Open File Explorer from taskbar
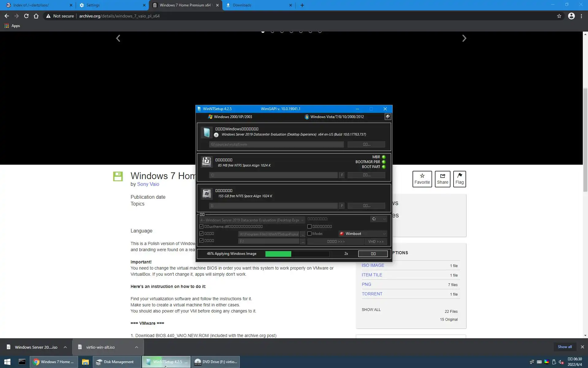This screenshot has width=588, height=368. pyautogui.click(x=85, y=362)
